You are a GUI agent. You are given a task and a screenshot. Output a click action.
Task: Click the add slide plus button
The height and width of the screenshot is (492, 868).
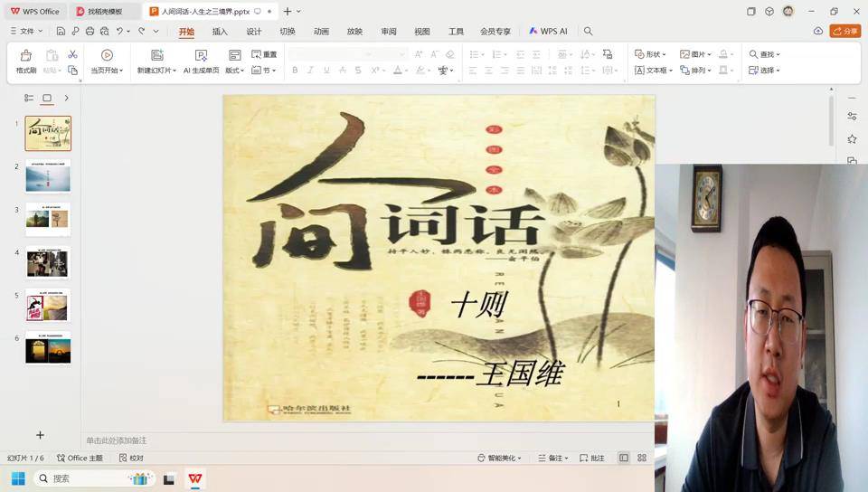pyautogui.click(x=40, y=435)
